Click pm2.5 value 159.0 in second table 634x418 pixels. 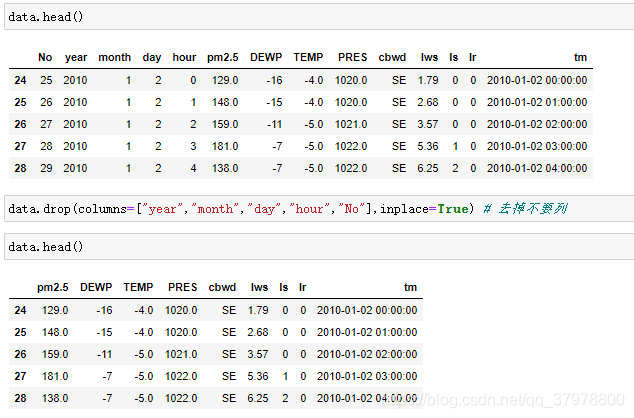click(55, 354)
